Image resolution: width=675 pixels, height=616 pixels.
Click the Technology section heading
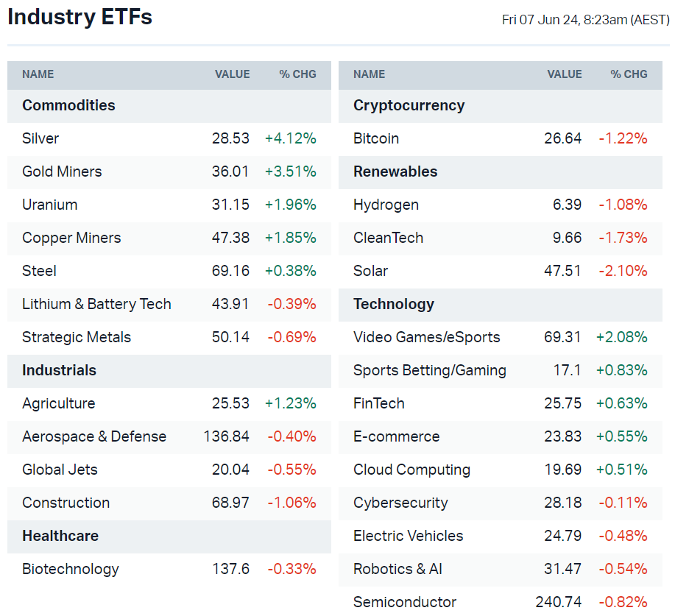pyautogui.click(x=393, y=304)
